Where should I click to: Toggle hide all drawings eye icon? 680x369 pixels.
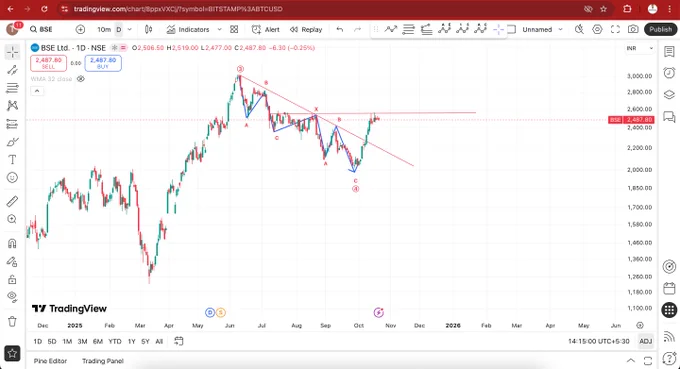coord(12,297)
